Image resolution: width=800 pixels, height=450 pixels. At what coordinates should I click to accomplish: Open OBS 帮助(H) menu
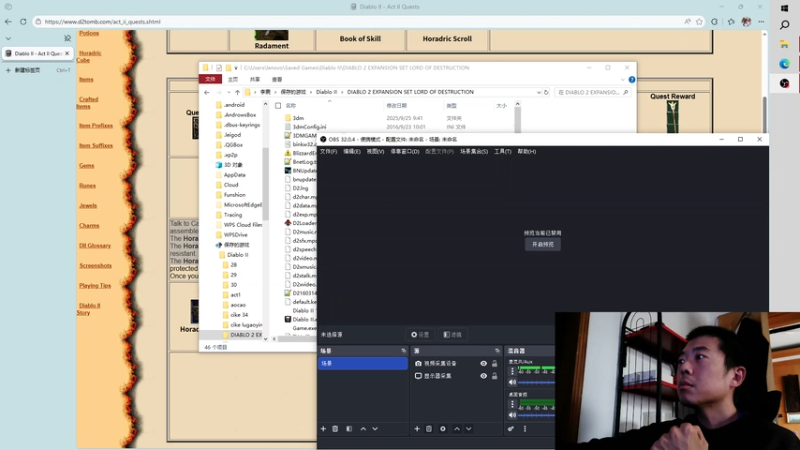(527, 152)
